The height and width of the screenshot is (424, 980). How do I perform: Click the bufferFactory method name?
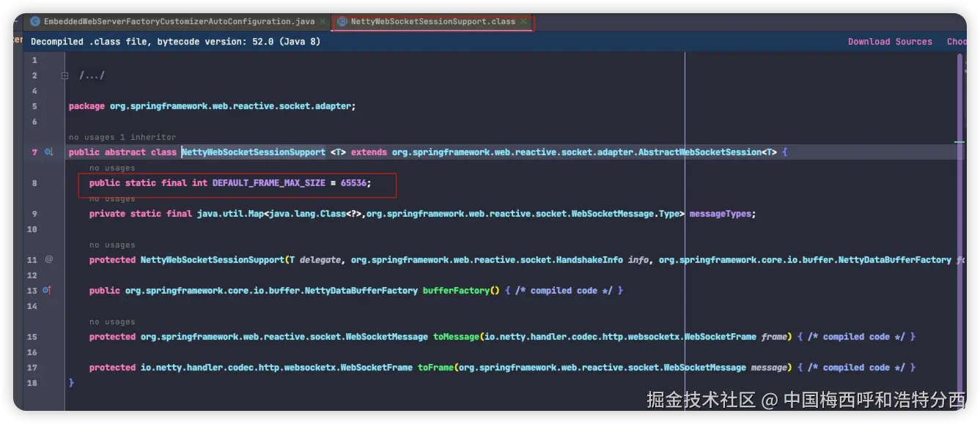(456, 291)
